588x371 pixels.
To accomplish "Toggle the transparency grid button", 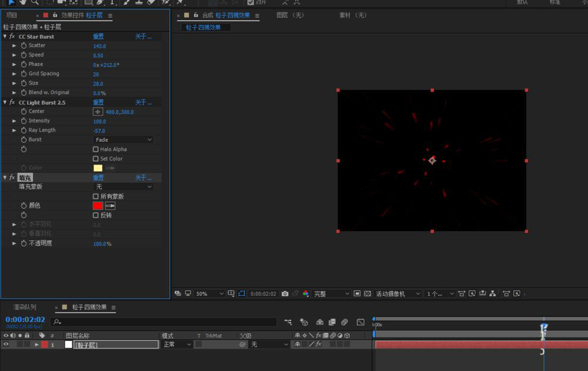I will (x=367, y=293).
